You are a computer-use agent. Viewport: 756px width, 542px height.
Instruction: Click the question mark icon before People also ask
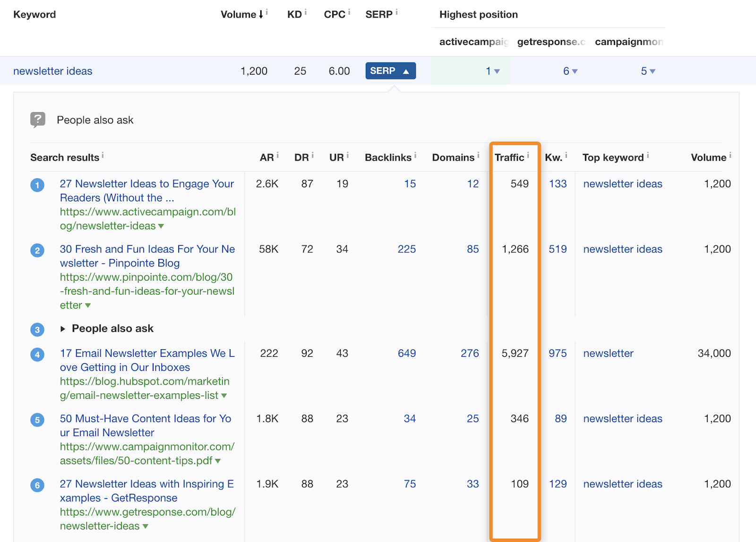click(38, 120)
